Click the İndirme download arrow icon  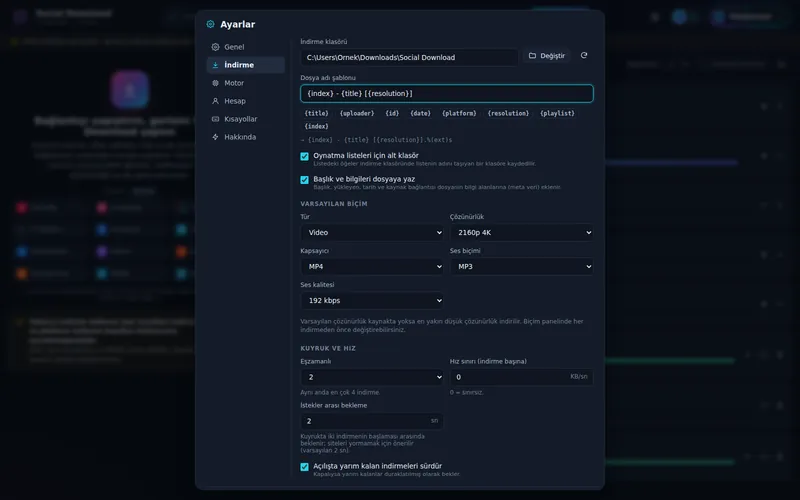tap(215, 65)
